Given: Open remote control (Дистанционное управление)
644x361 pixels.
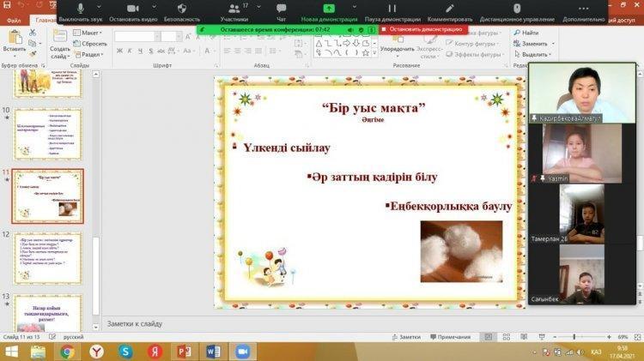Looking at the screenshot, I should tap(517, 12).
